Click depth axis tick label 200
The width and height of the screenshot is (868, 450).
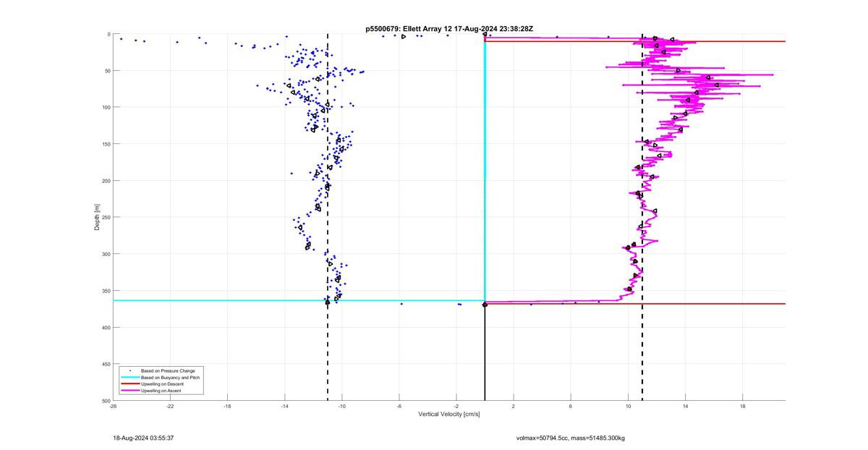(106, 181)
